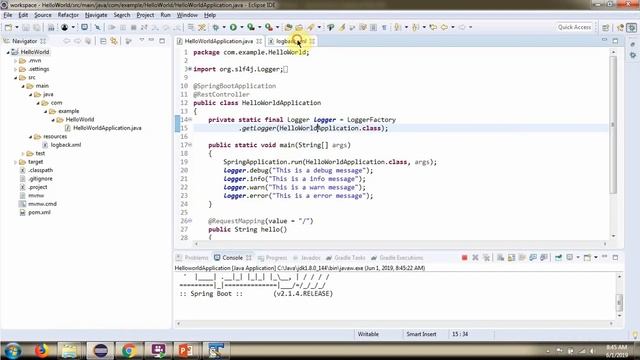Screen dimensions: 640x360
Task: Open the Run button dropdown arrow
Action: pyautogui.click(x=242, y=27)
